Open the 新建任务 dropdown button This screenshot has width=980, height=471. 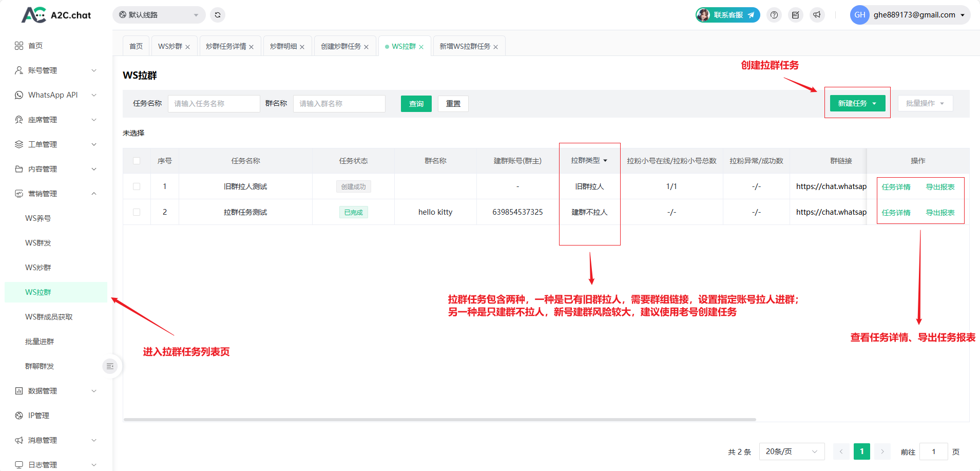tap(857, 103)
